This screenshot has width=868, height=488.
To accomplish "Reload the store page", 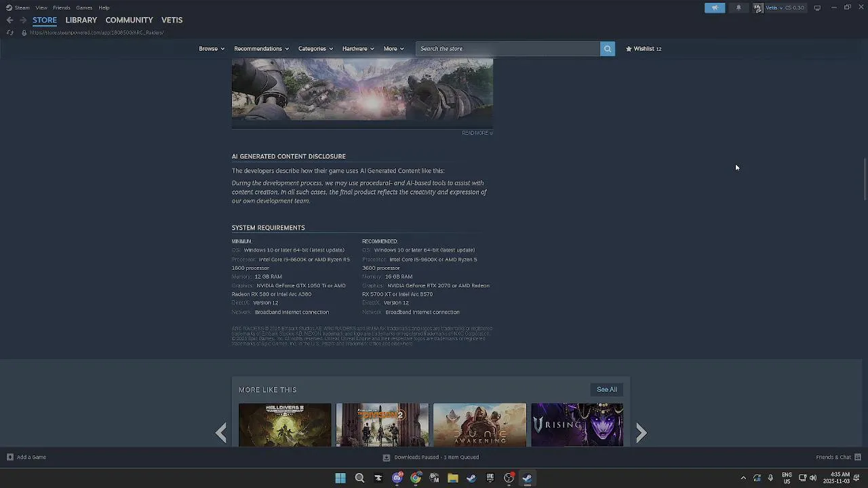I will (x=9, y=33).
